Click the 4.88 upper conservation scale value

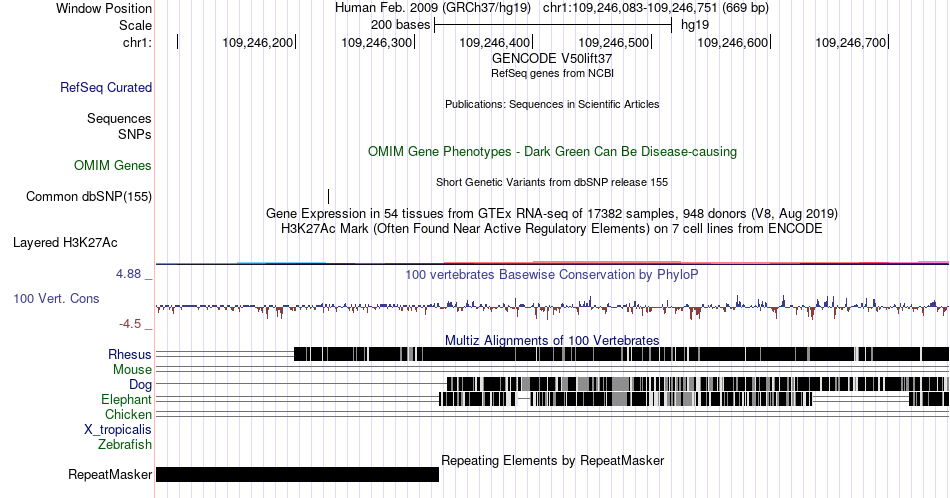click(x=128, y=274)
